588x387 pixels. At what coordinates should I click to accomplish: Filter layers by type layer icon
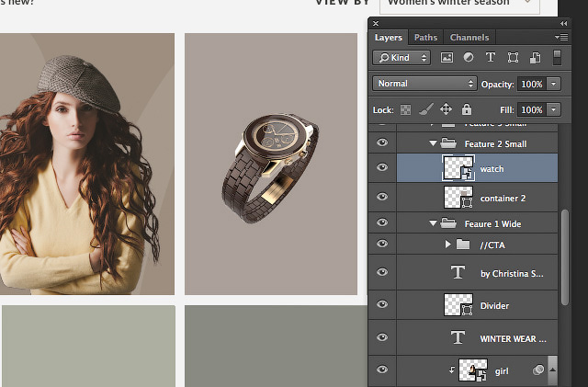[x=490, y=58]
